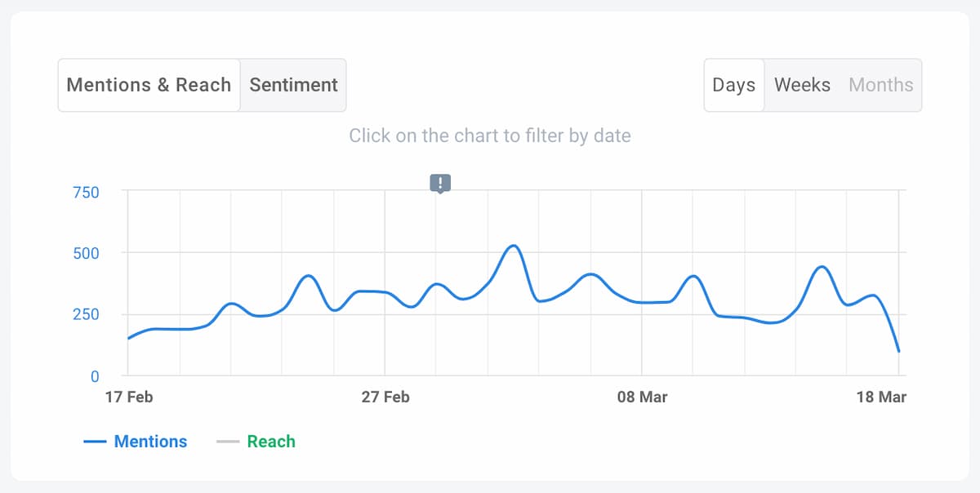This screenshot has height=493, width=980.
Task: Click the Reach legend label
Action: click(270, 442)
